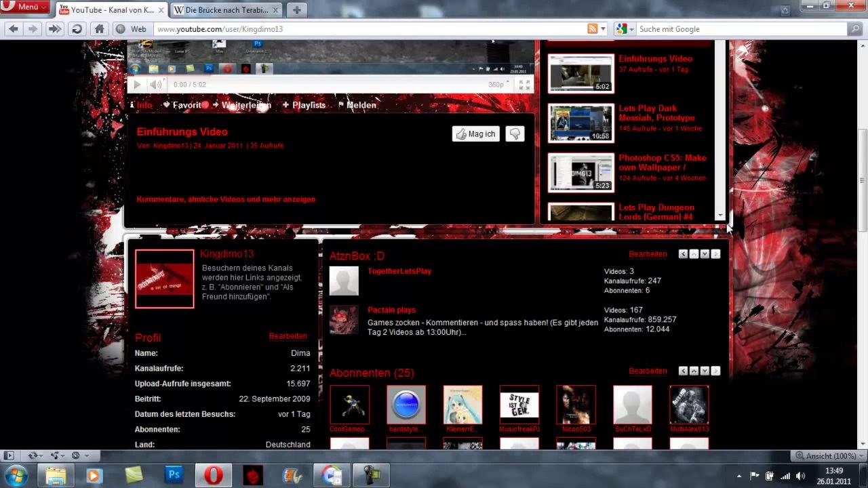Move the Abonnenten module left arrow

coord(684,371)
